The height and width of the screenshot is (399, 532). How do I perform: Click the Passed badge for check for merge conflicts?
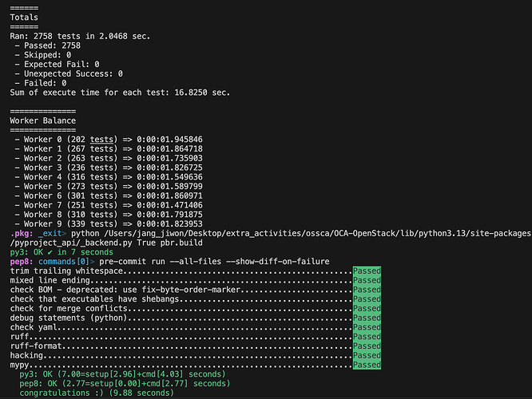click(x=367, y=309)
